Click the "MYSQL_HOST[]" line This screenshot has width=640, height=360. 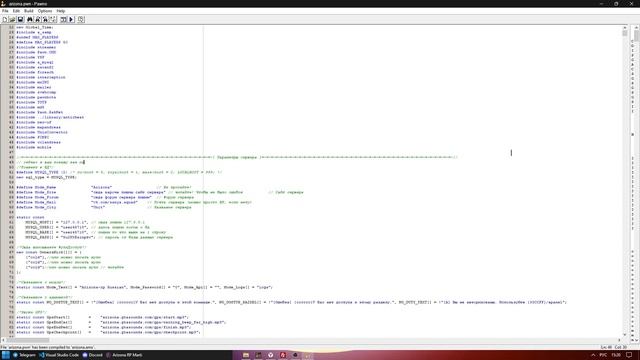[85, 222]
